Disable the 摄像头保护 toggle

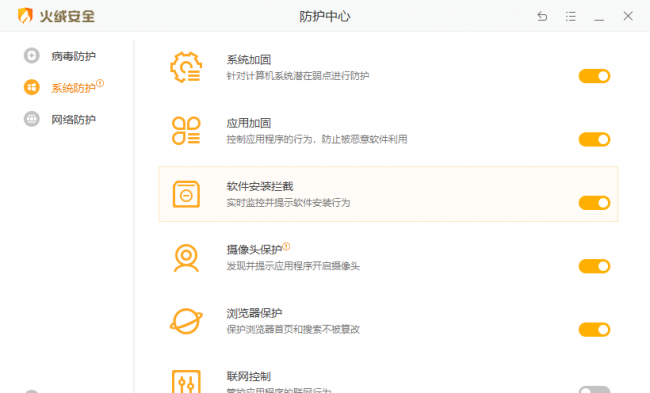(594, 266)
